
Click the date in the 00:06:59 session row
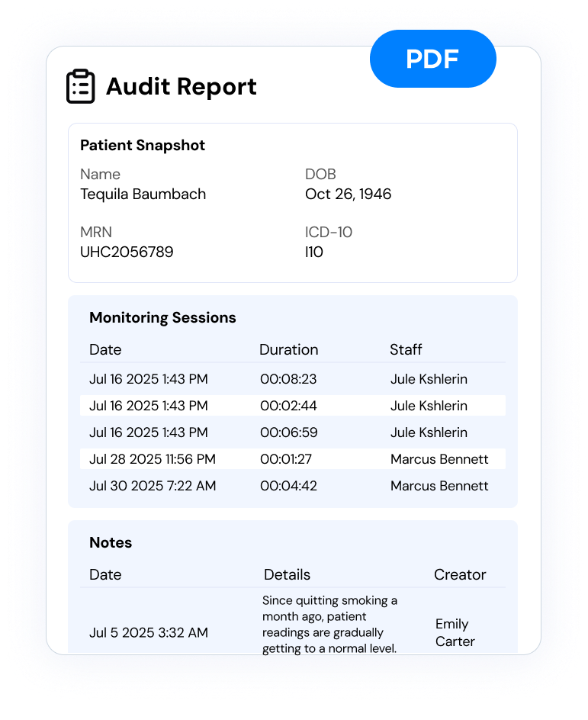point(148,432)
